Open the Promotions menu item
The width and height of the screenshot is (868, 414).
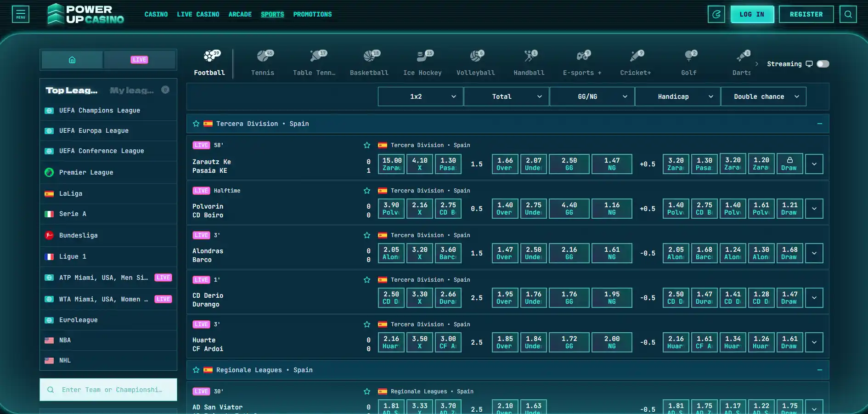point(312,14)
